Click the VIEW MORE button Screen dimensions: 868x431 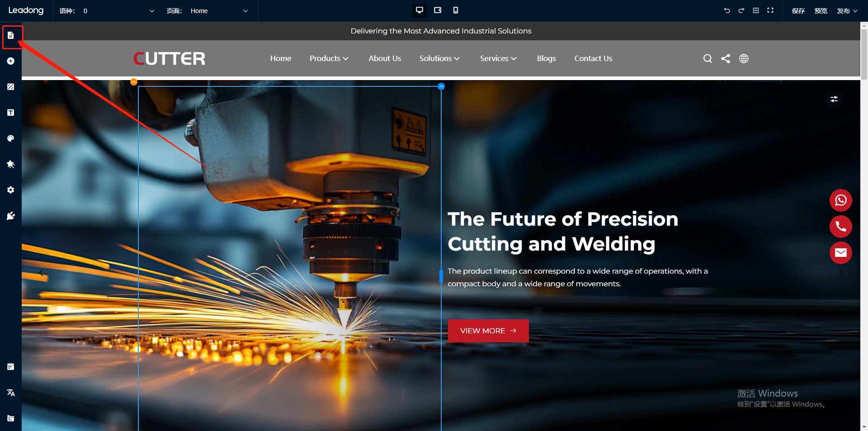click(x=488, y=331)
